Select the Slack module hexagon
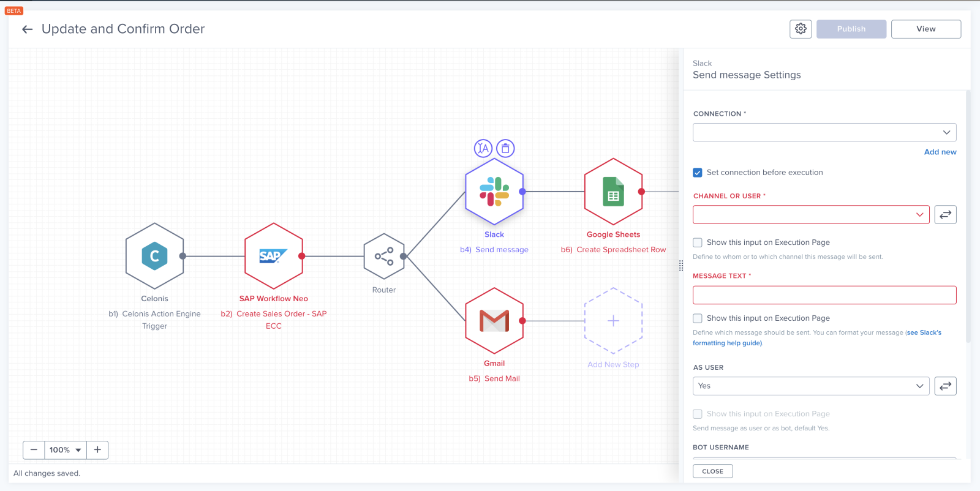Viewport: 980px width, 491px height. pyautogui.click(x=494, y=192)
